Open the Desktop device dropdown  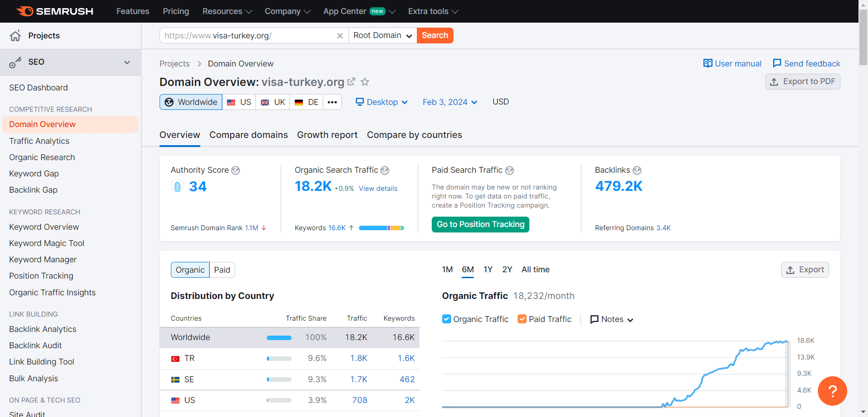(x=382, y=102)
